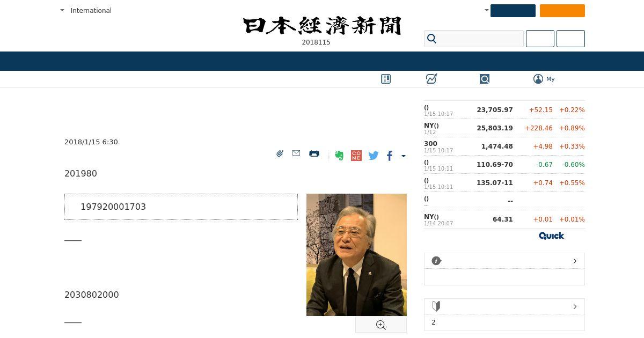Click the 23,705.97 index value
644x338 pixels.
pos(495,110)
